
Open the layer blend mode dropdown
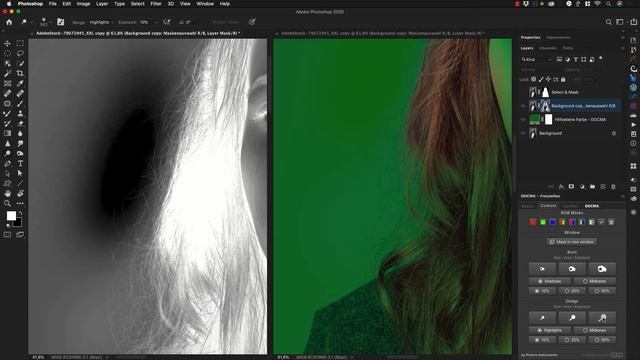click(x=542, y=70)
